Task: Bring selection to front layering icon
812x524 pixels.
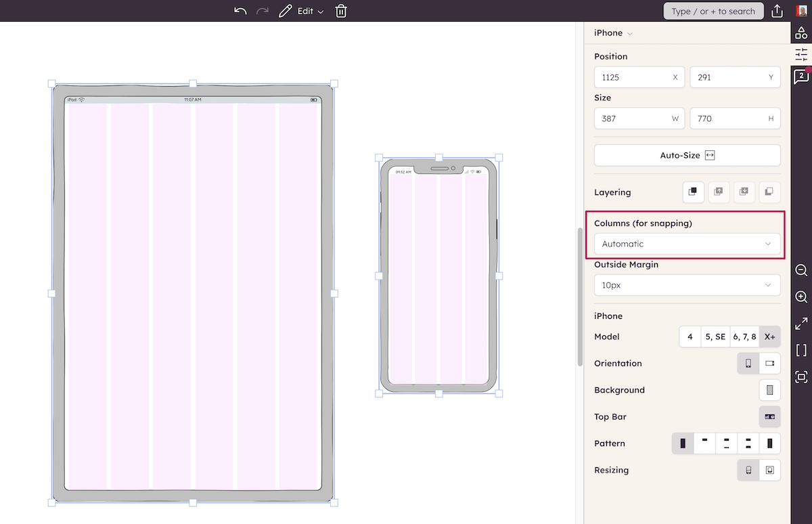Action: (x=693, y=192)
